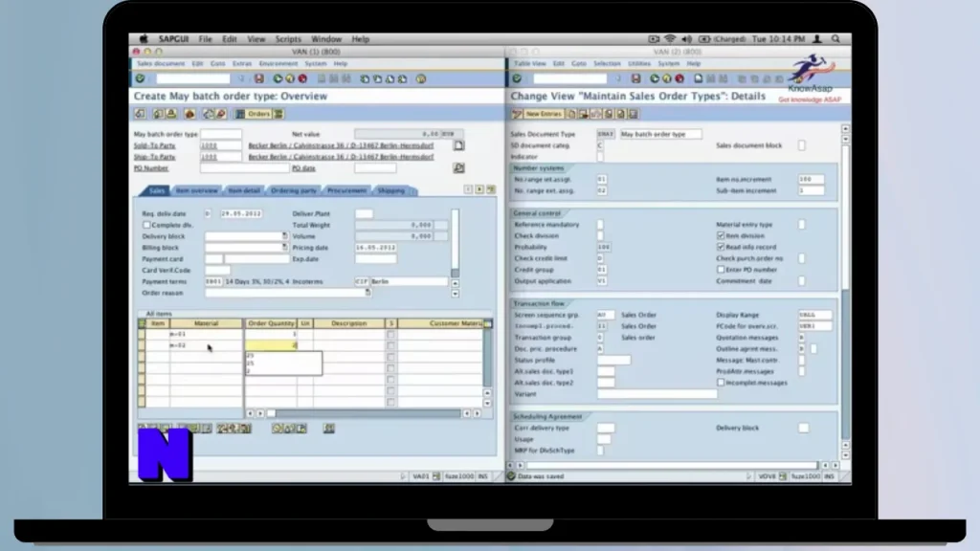This screenshot has height=551, width=980.
Task: Click the Ship-To Party link label
Action: [x=154, y=157]
